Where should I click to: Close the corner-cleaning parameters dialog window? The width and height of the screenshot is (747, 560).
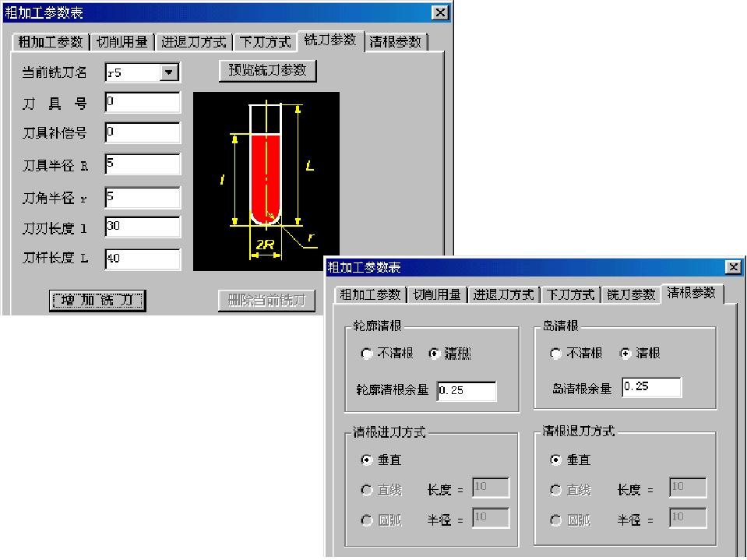[x=733, y=268]
